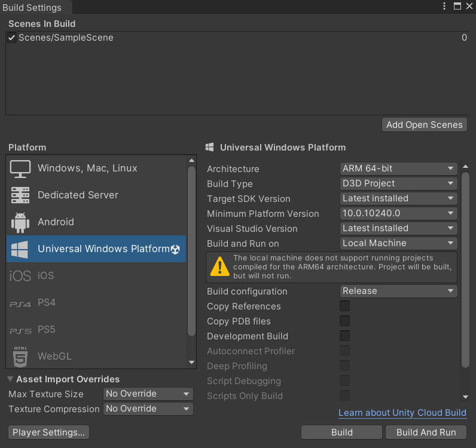Click the Add Open Scenes button
Image resolution: width=476 pixels, height=448 pixels.
point(424,125)
